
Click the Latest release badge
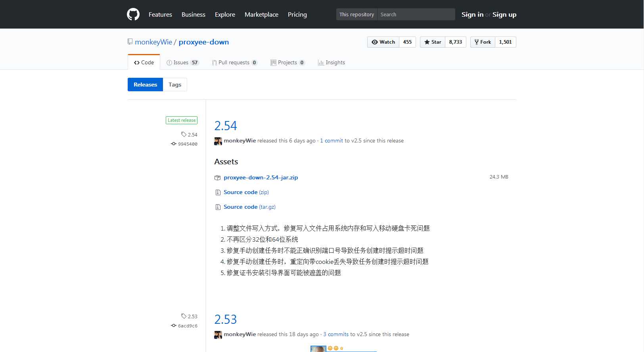[x=182, y=120]
